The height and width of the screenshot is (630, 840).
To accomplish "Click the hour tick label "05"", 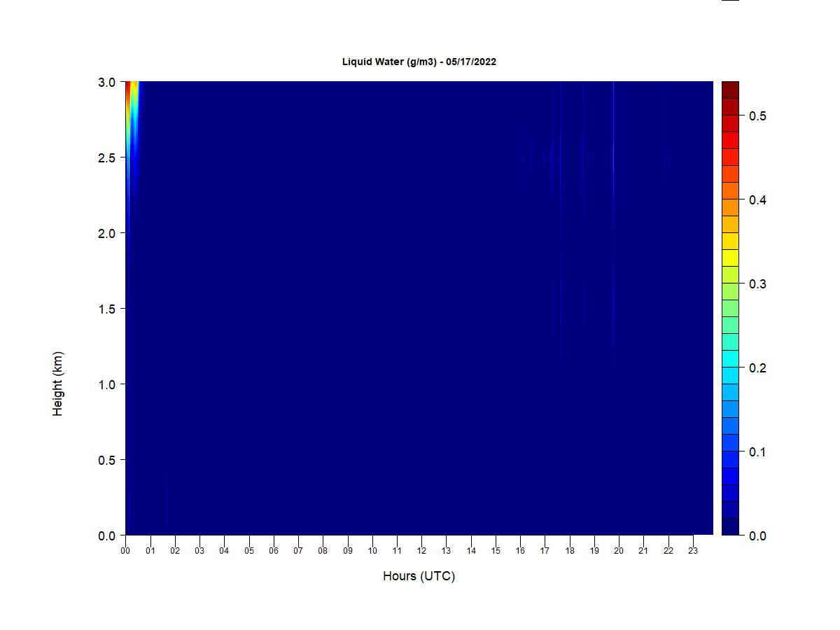I will coord(249,551).
